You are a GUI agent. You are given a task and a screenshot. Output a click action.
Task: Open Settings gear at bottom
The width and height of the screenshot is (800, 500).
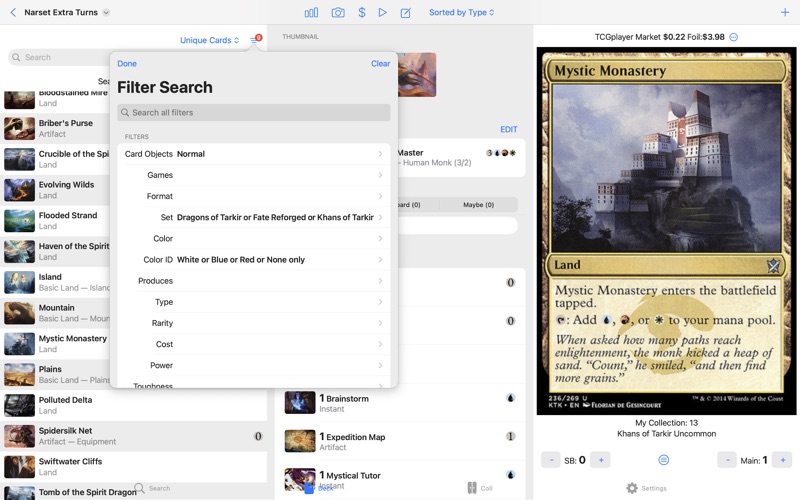646,488
